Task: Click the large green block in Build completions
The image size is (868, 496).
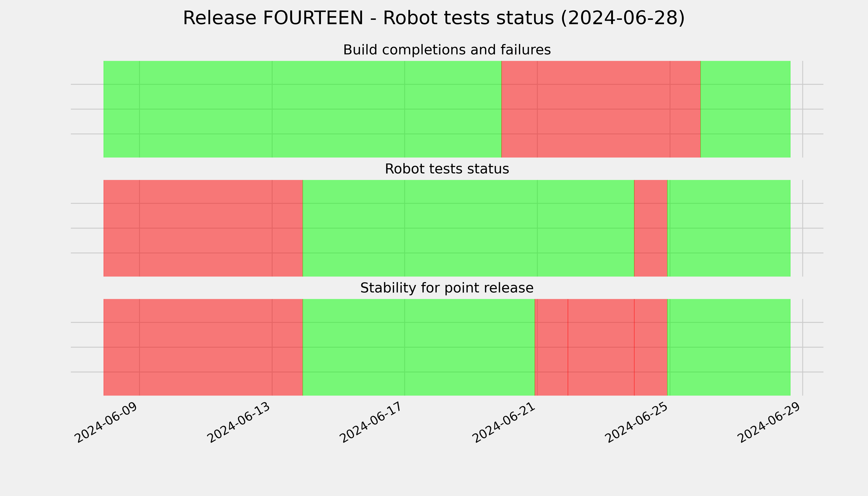Action: (x=303, y=109)
